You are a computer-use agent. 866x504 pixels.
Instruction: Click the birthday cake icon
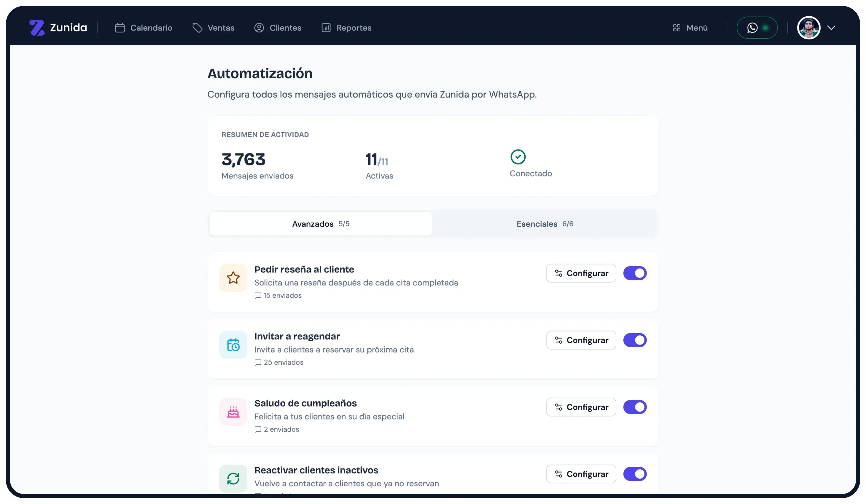[x=233, y=412]
